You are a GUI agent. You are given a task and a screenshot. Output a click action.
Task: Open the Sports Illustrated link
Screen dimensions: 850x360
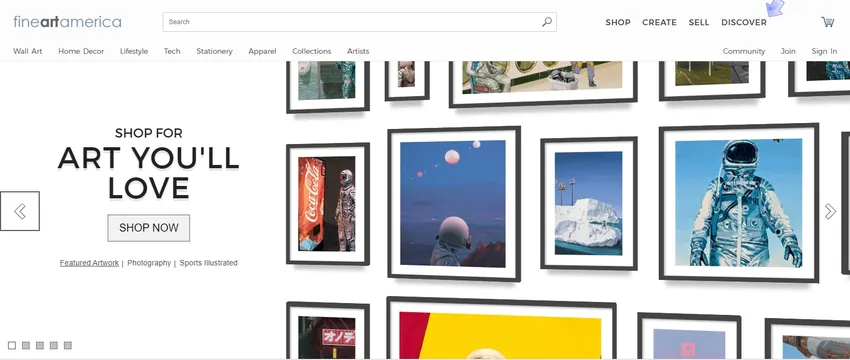coord(209,263)
